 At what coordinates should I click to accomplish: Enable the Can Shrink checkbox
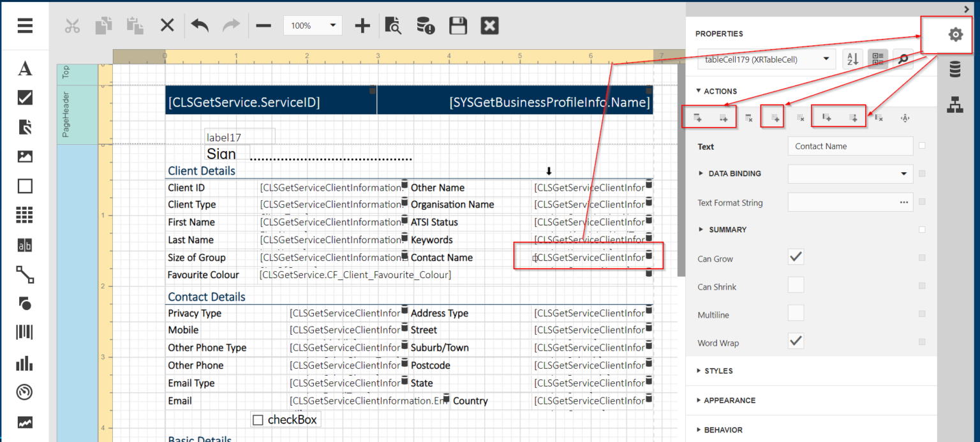point(796,284)
